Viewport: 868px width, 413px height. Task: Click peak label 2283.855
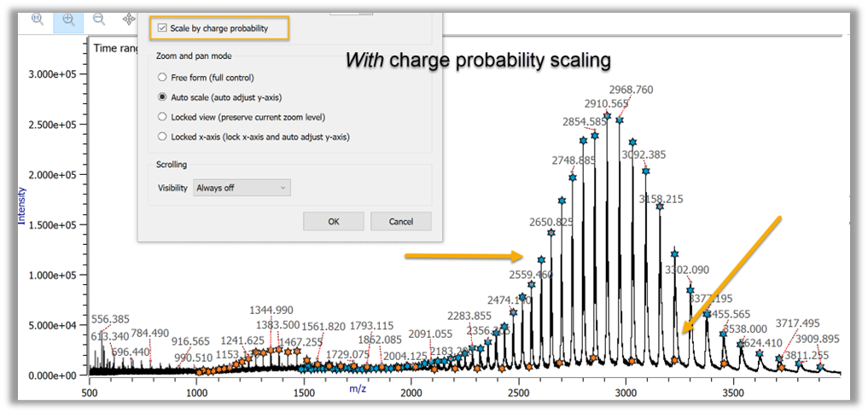click(469, 316)
